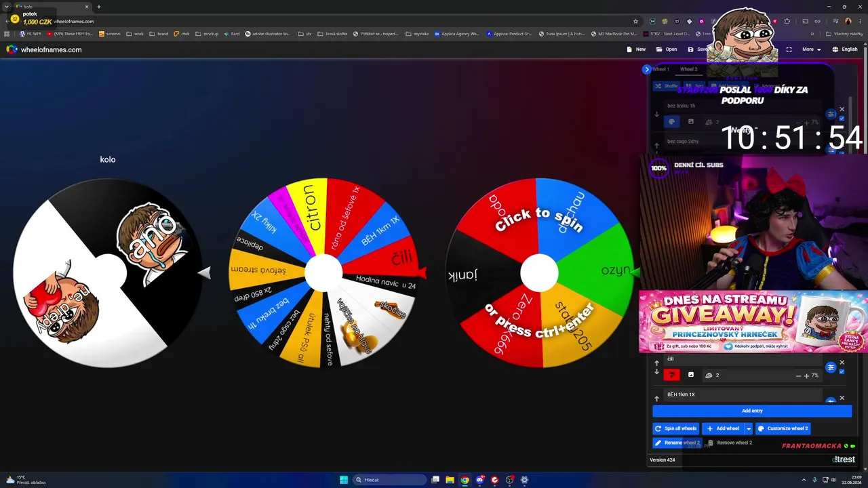The image size is (868, 488).
Task: Spin all wheels at once
Action: (x=675, y=428)
